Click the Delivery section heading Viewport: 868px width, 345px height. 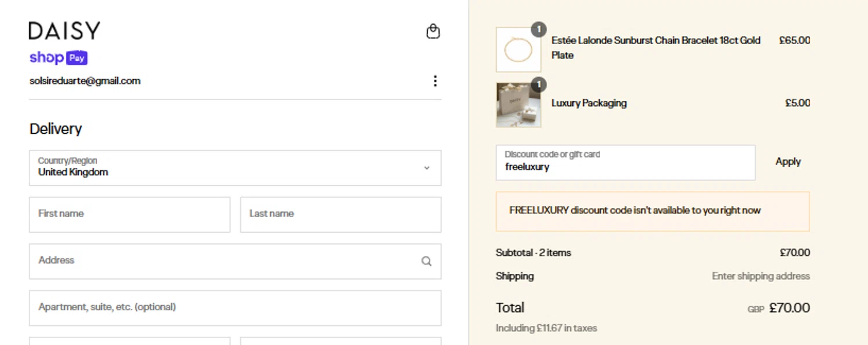56,129
